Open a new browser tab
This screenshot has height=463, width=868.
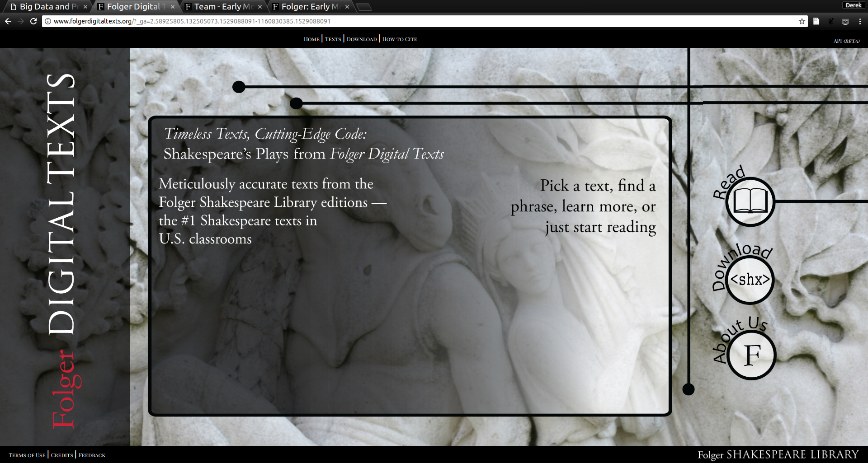364,7
